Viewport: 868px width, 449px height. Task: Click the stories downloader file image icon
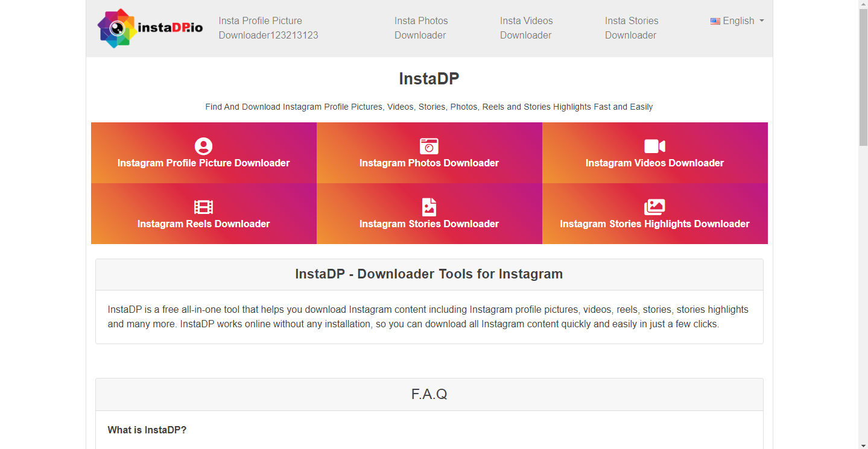click(x=429, y=207)
